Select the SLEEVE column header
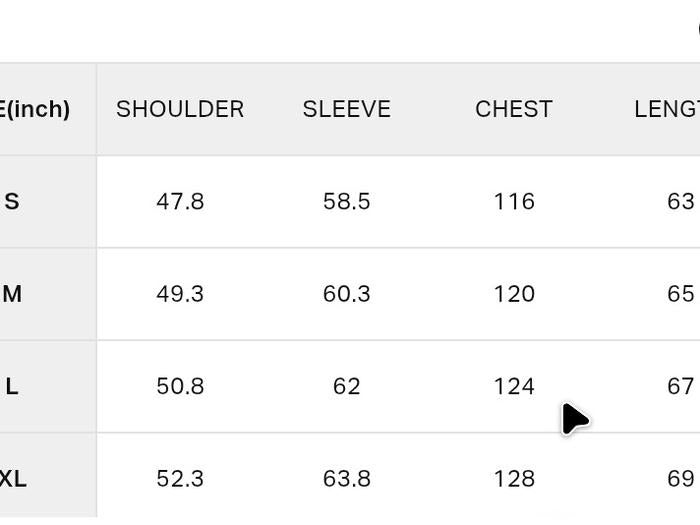This screenshot has width=700, height=525. coord(347,109)
